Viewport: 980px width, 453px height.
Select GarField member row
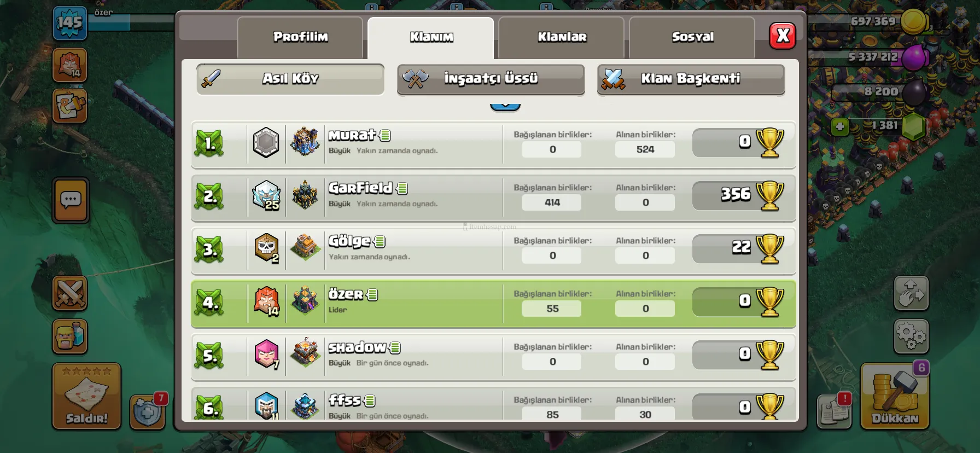tap(493, 198)
